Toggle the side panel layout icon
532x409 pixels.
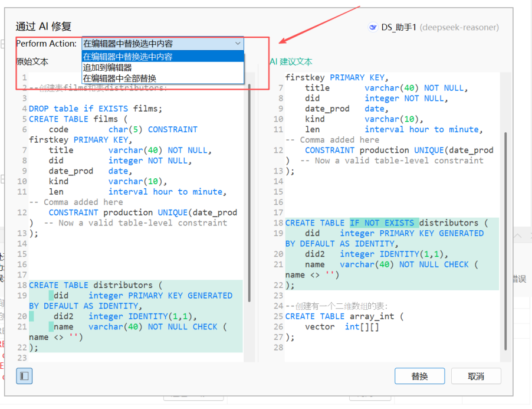(24, 376)
